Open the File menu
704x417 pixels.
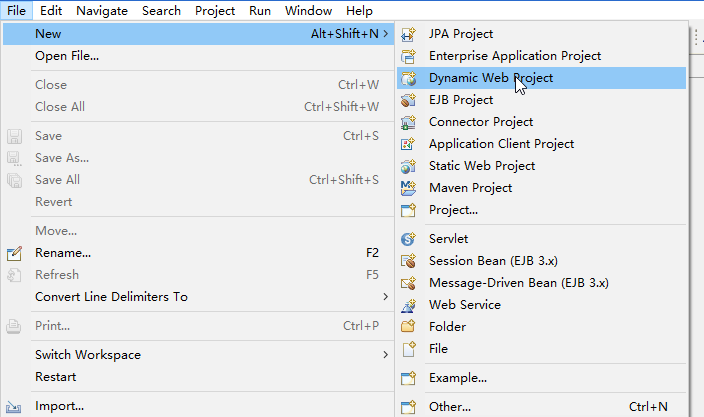coord(17,10)
